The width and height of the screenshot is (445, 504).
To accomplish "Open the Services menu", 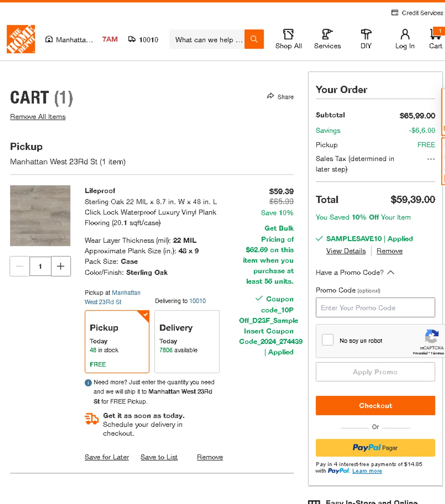I will pos(327,39).
